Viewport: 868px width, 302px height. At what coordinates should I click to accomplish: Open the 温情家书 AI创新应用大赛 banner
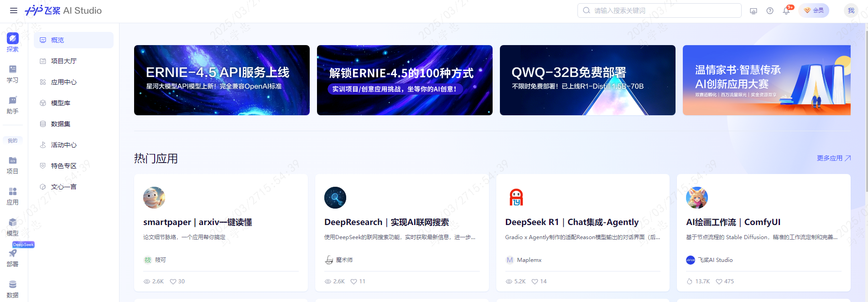(767, 80)
